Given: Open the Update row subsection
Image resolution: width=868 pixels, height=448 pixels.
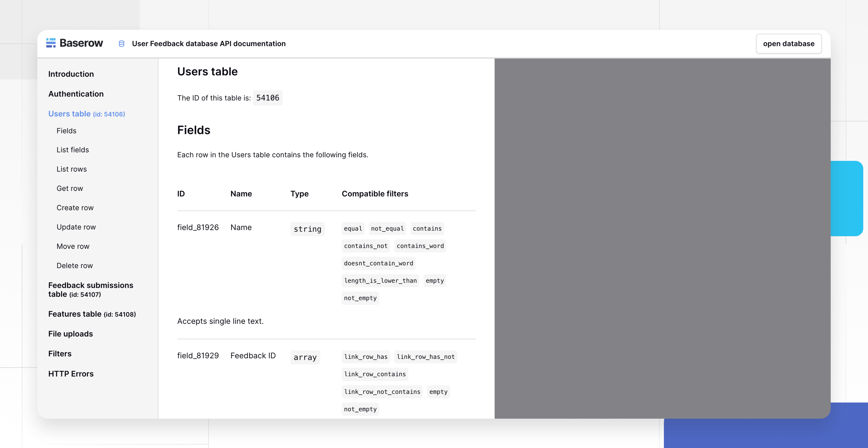Looking at the screenshot, I should [x=76, y=227].
